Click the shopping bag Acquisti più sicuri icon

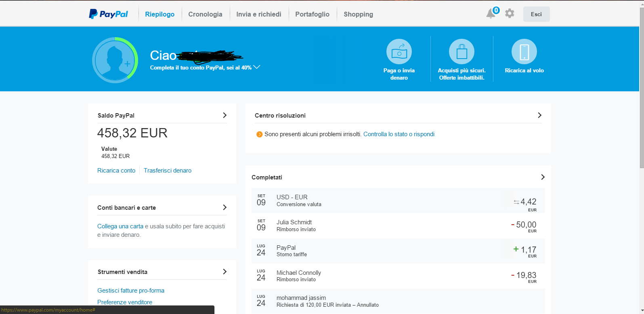pos(461,52)
